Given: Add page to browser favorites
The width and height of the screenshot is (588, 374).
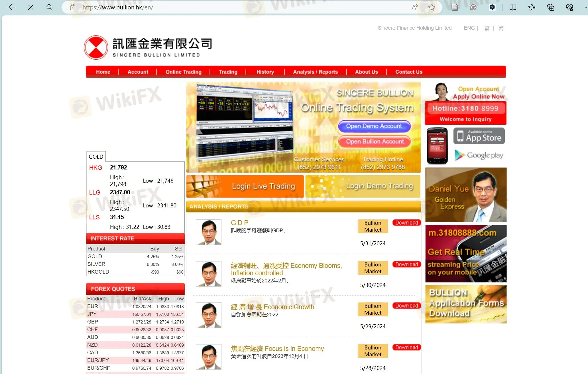Looking at the screenshot, I should click(x=432, y=7).
